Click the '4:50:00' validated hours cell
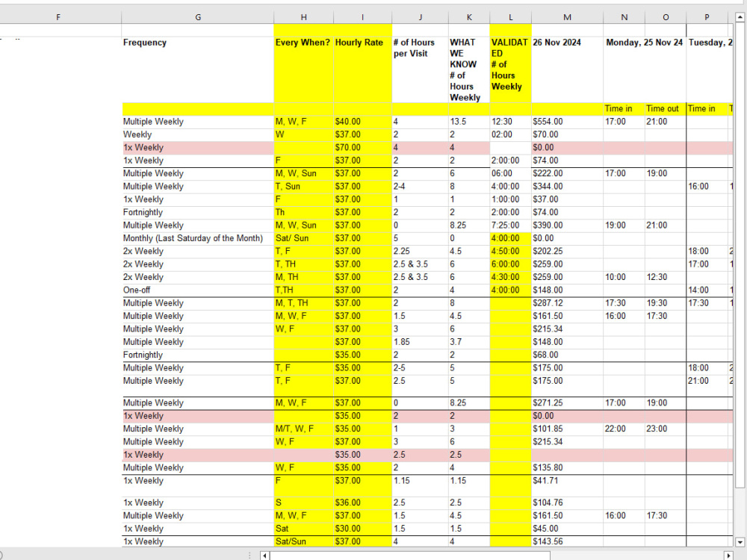This screenshot has width=747, height=560. click(511, 251)
